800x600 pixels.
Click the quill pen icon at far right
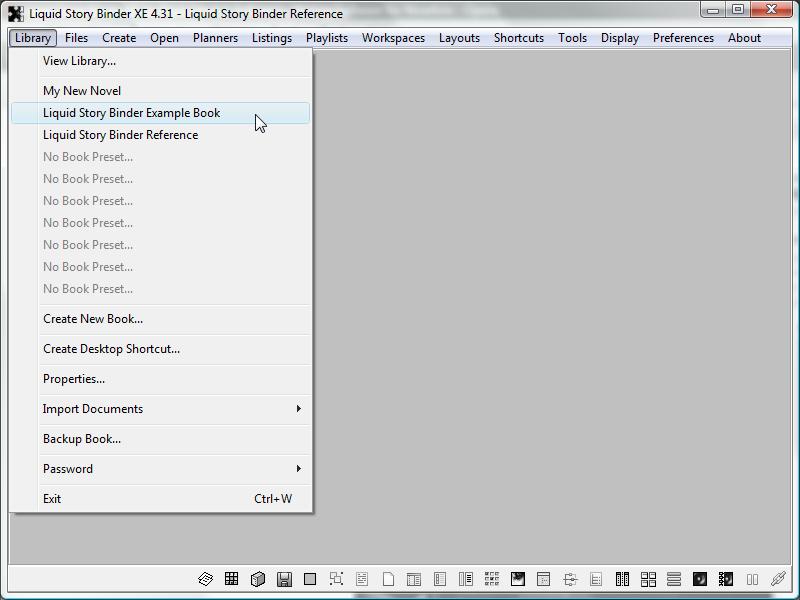click(778, 579)
